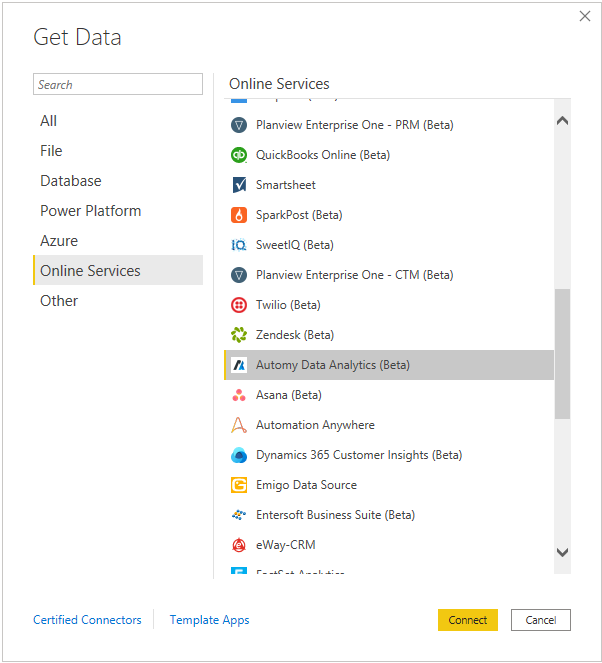Select the Automation Anywhere icon
The height and width of the screenshot is (663, 602).
coord(239,425)
